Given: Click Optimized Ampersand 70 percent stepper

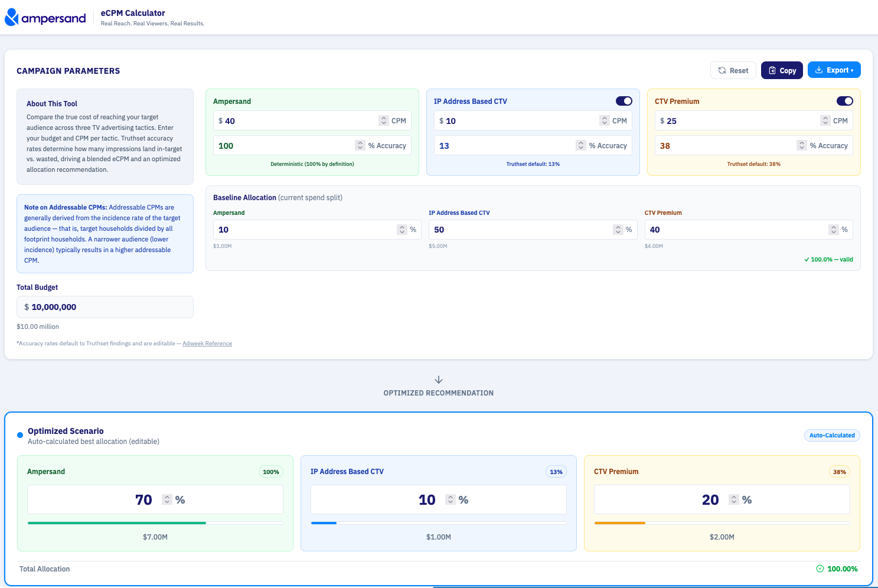Looking at the screenshot, I should tap(167, 499).
